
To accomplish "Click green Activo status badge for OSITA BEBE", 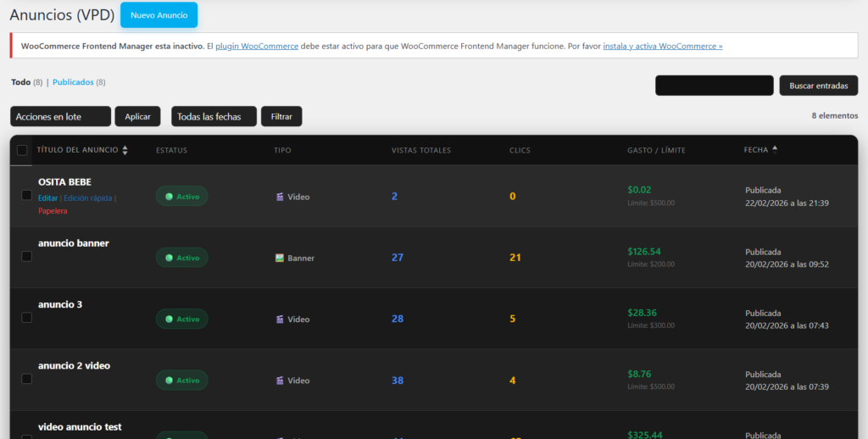I will (x=181, y=197).
